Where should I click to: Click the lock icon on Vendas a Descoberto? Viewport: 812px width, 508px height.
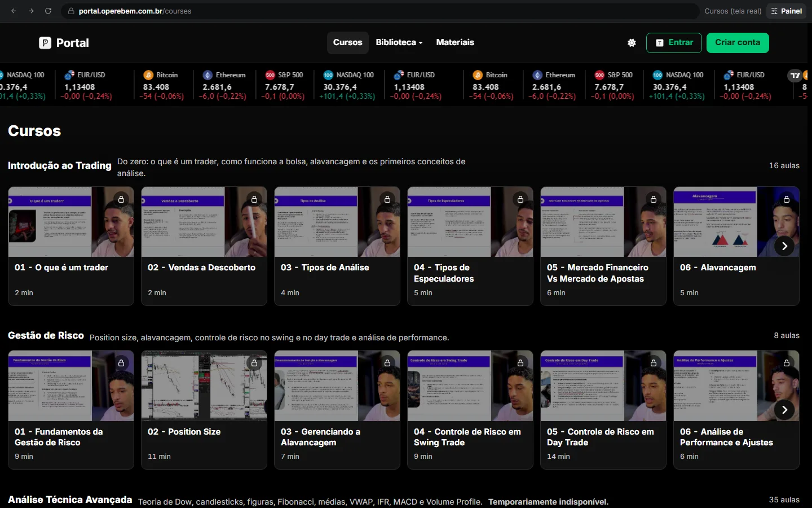pyautogui.click(x=254, y=199)
